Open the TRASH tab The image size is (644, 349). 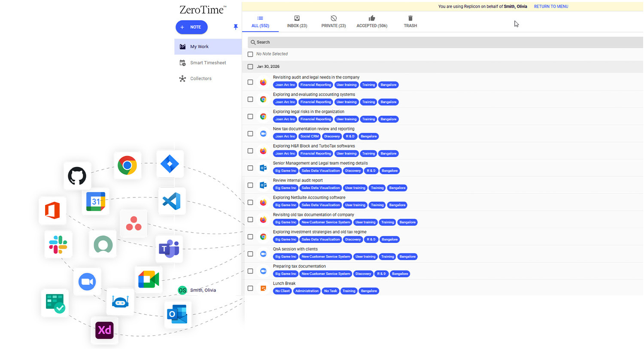tap(410, 22)
